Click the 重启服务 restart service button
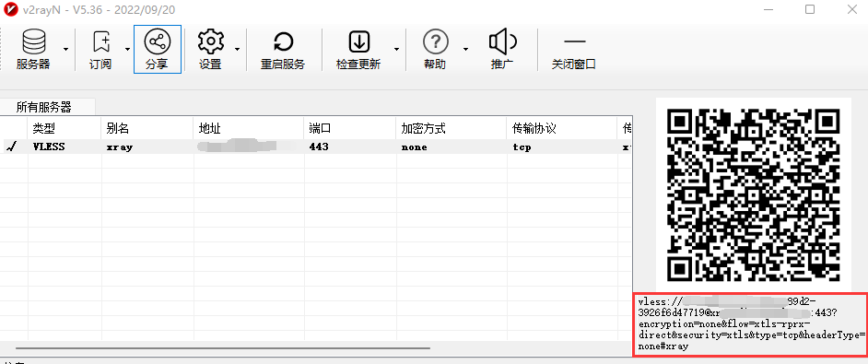The image size is (868, 364). pyautogui.click(x=283, y=50)
